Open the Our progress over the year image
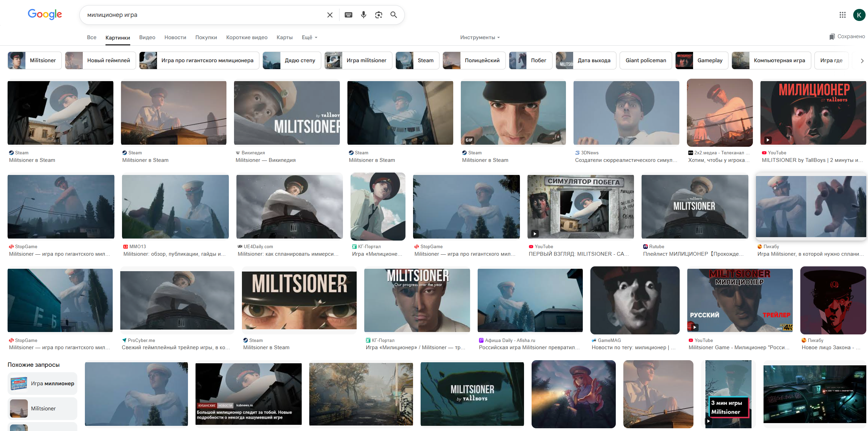 [x=417, y=300]
